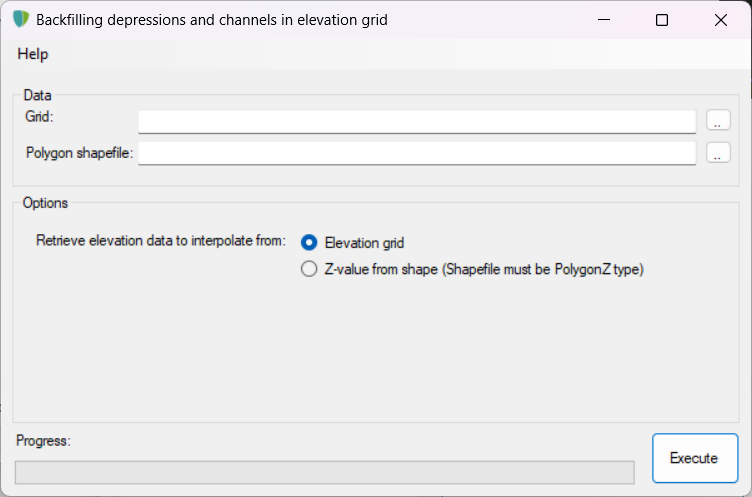
Task: Click into the Grid file path field
Action: click(416, 121)
